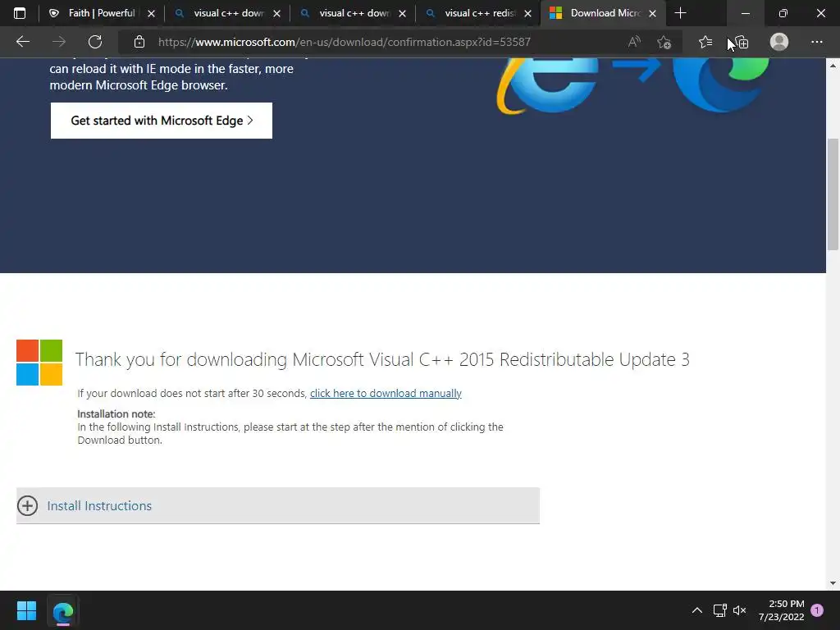The width and height of the screenshot is (840, 630).
Task: Click the forward navigation arrow
Action: [x=59, y=42]
